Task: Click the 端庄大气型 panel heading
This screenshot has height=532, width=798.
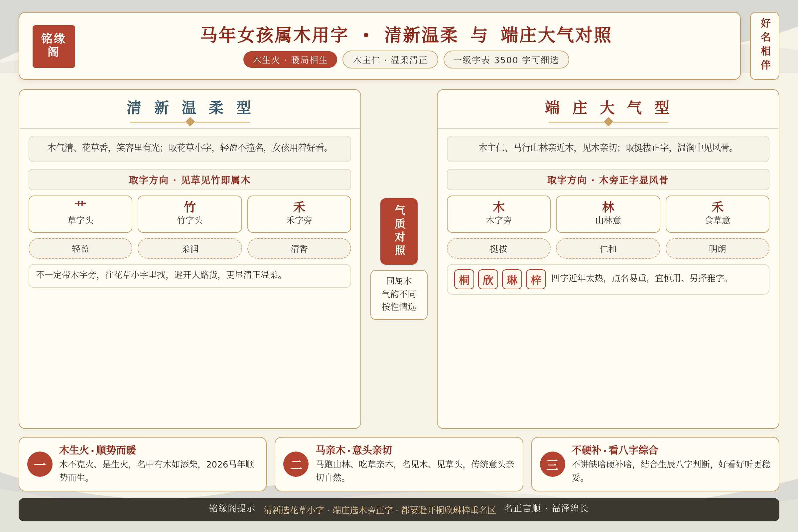Action: 608,108
